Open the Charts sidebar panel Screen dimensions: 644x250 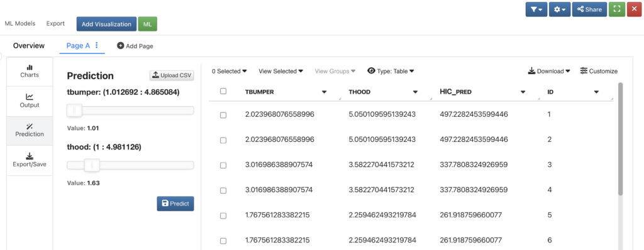[30, 72]
